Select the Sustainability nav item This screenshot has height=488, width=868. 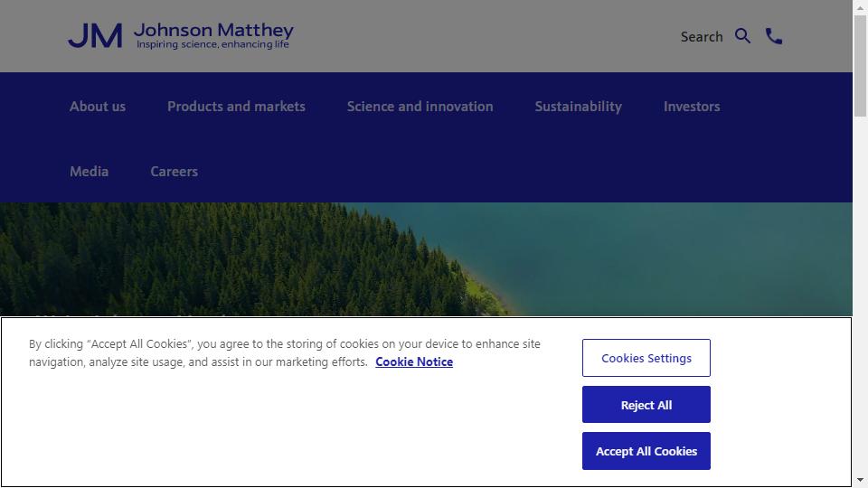pyautogui.click(x=578, y=107)
